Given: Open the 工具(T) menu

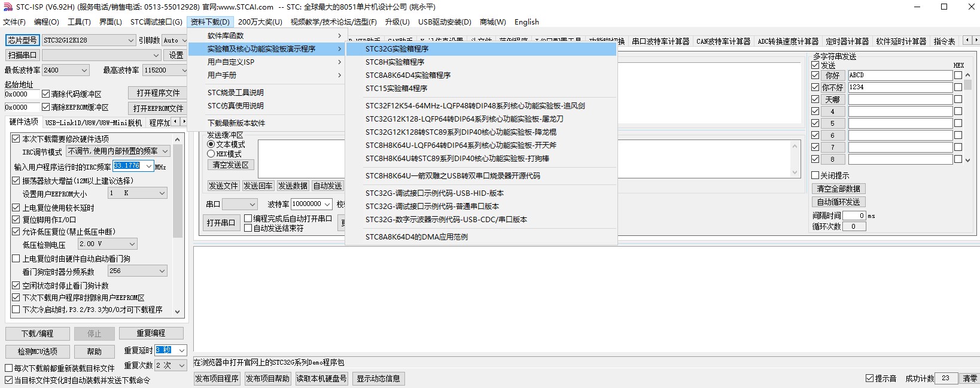Looking at the screenshot, I should click(x=79, y=22).
